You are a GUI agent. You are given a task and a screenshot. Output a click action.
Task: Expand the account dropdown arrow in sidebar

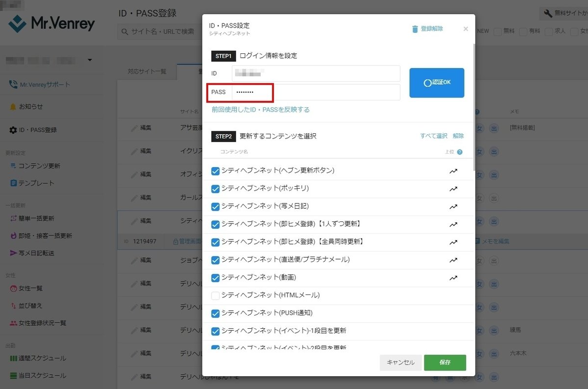coord(90,60)
